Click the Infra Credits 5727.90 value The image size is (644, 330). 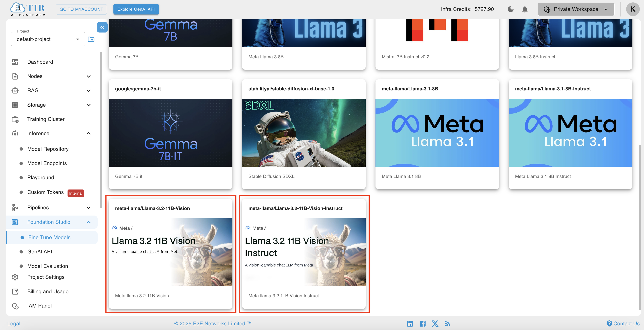point(484,9)
